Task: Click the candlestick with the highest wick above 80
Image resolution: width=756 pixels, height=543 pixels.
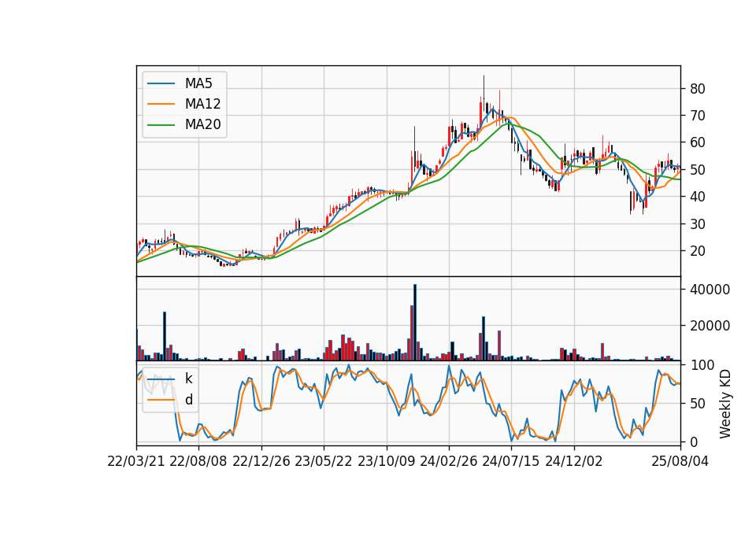Action: 484,95
